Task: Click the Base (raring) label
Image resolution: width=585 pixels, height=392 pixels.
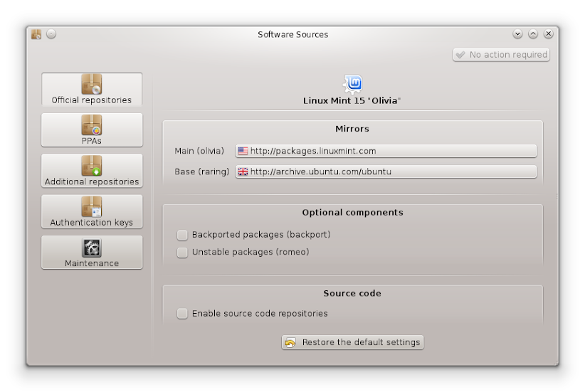Action: [x=202, y=172]
